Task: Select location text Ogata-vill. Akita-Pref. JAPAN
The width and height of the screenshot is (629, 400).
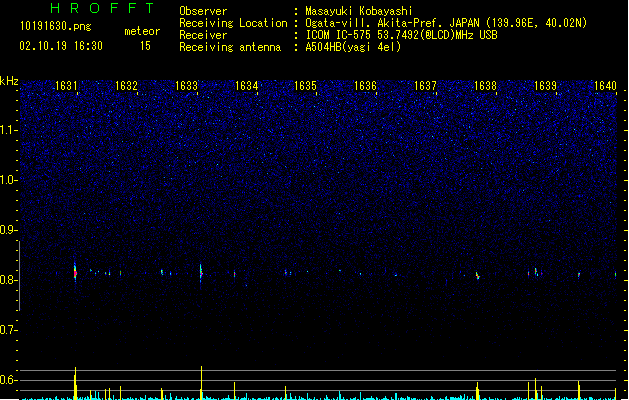Action: pyautogui.click(x=392, y=23)
